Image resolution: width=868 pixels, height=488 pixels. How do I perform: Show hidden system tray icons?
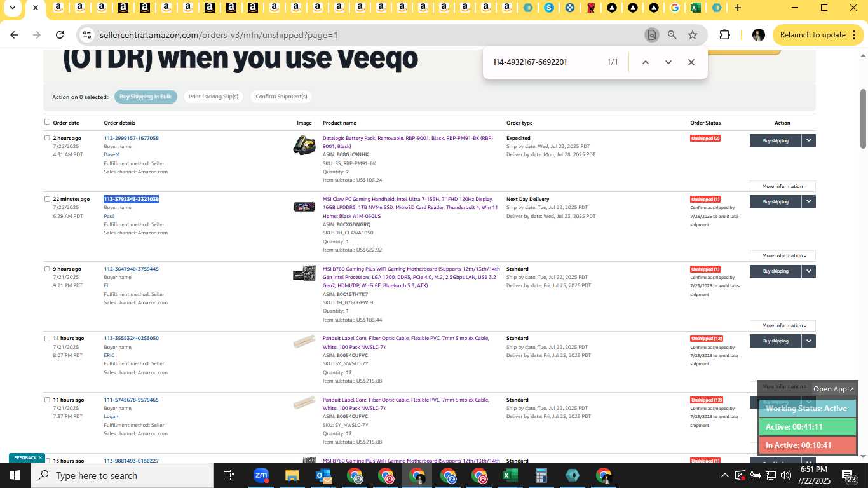click(724, 475)
